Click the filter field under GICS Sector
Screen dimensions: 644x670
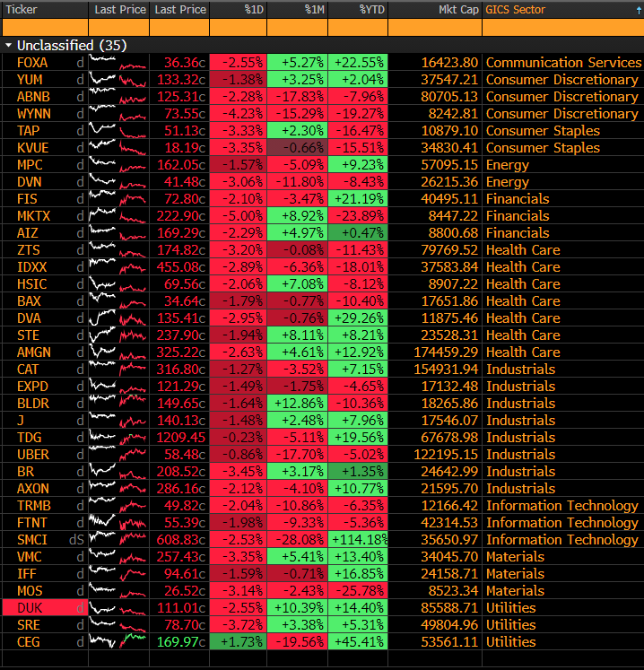tap(562, 28)
